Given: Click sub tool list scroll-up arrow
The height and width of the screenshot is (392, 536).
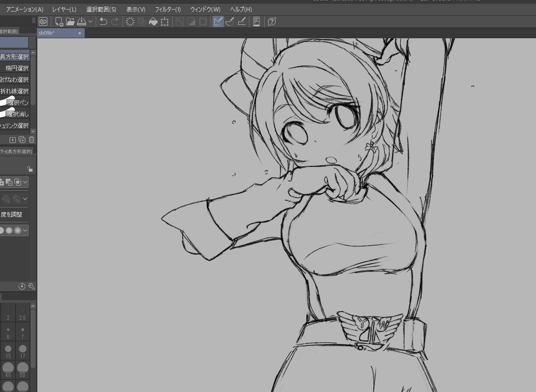Looking at the screenshot, I should click(33, 53).
